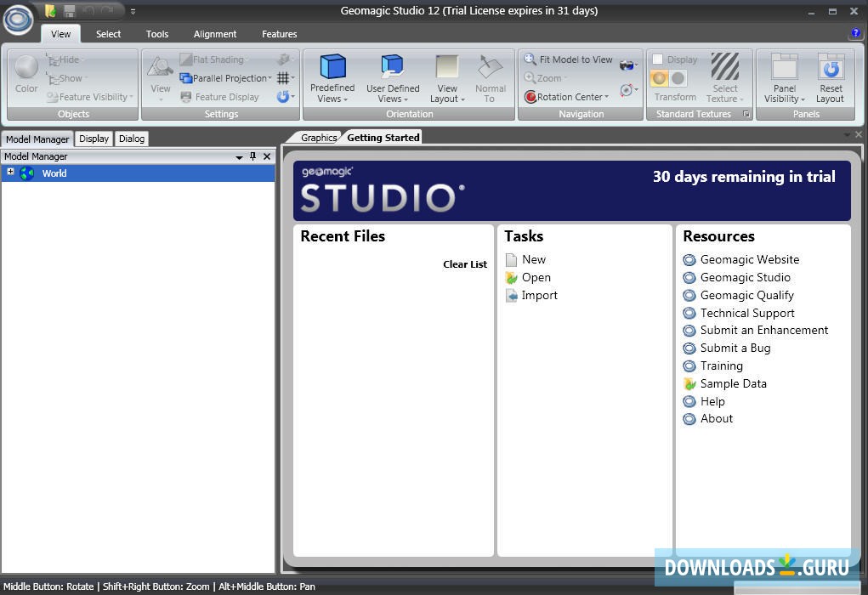Select the View ribbon tab
Image resolution: width=868 pixels, height=595 pixels.
coord(61,34)
